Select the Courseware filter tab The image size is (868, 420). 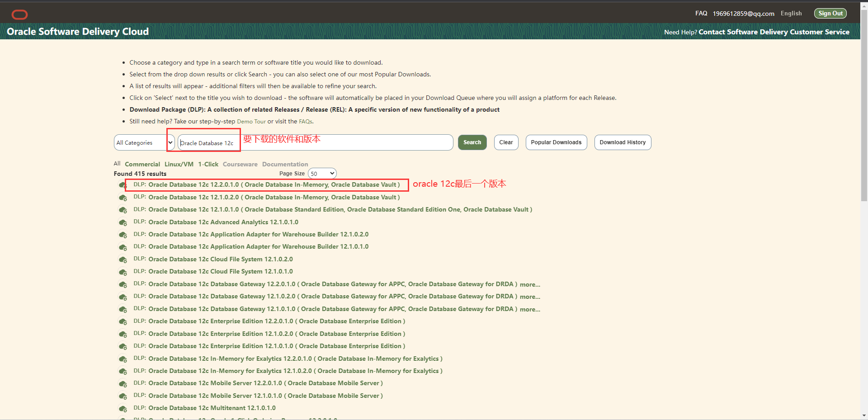click(x=240, y=164)
